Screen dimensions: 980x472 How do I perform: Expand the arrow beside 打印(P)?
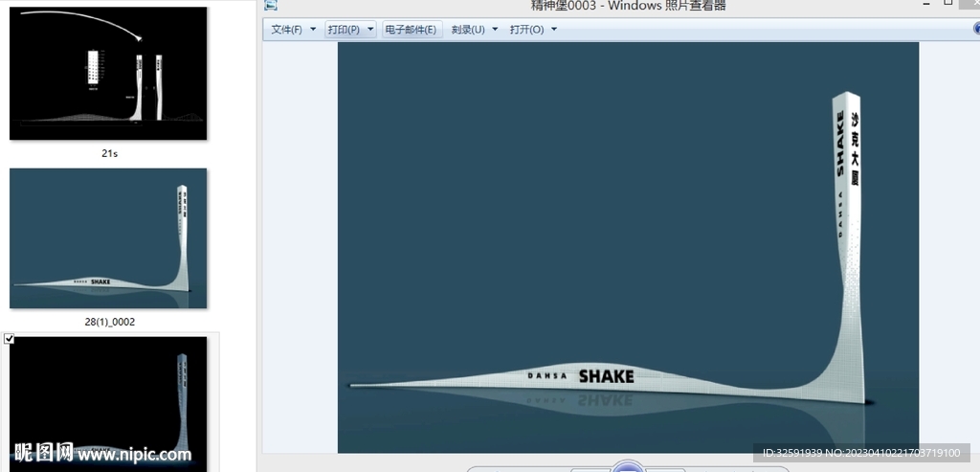(370, 29)
